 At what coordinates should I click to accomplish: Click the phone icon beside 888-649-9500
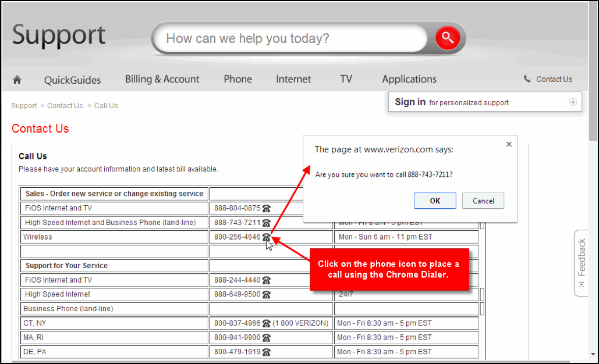[x=266, y=295]
